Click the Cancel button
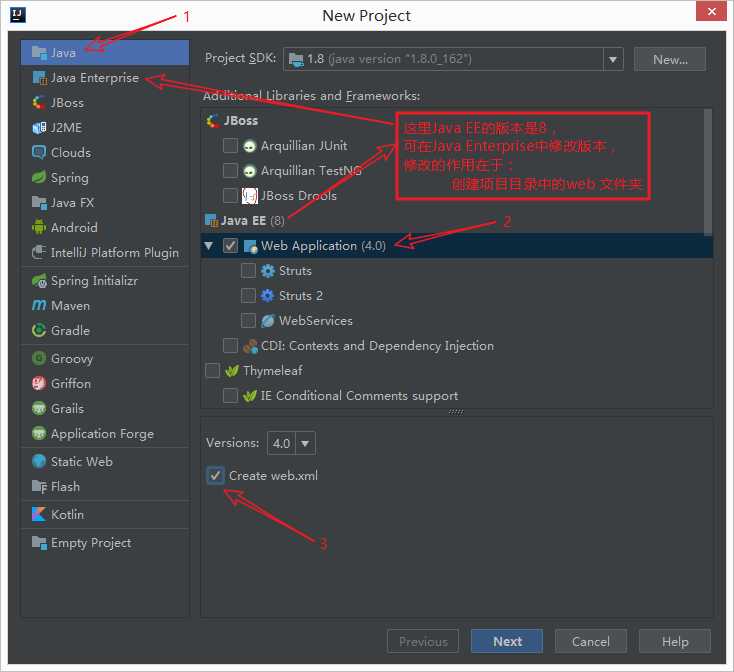 pos(591,641)
